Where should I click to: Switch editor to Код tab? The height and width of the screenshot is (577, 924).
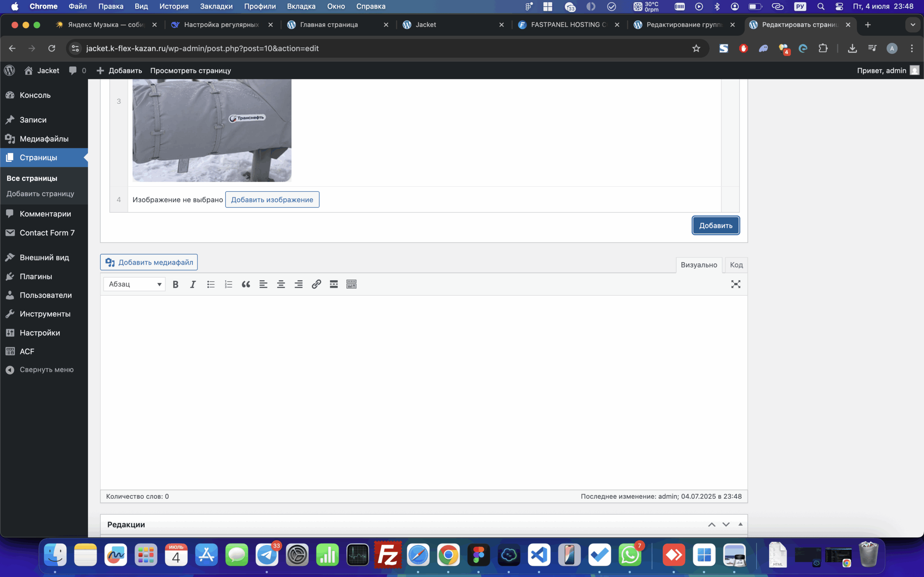[x=736, y=265]
